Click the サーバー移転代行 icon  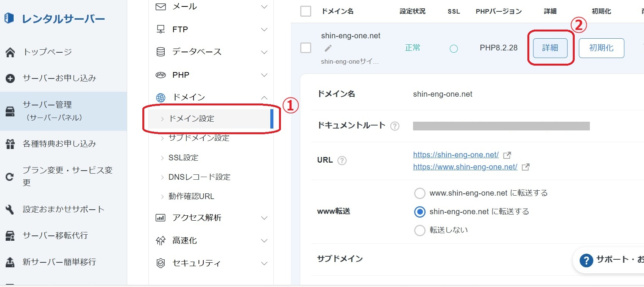point(10,236)
